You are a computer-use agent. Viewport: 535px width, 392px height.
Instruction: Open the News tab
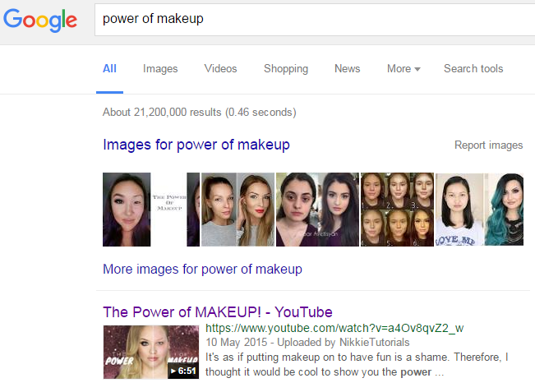pyautogui.click(x=347, y=68)
